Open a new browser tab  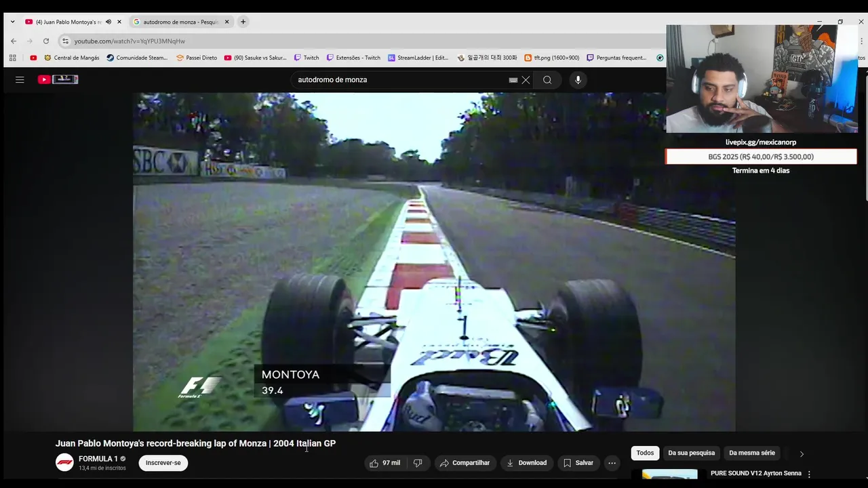click(243, 22)
